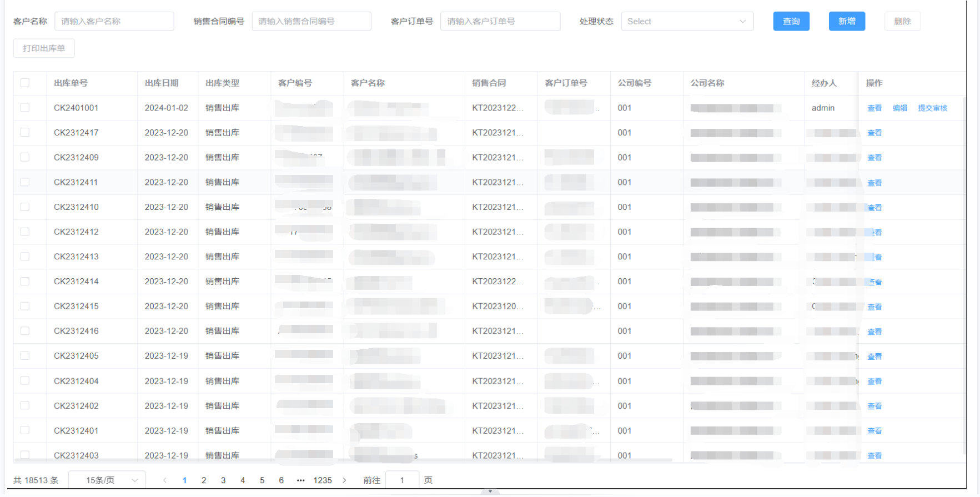Open 查看 link for row CK2312402
This screenshot has width=980, height=497.
click(x=875, y=406)
